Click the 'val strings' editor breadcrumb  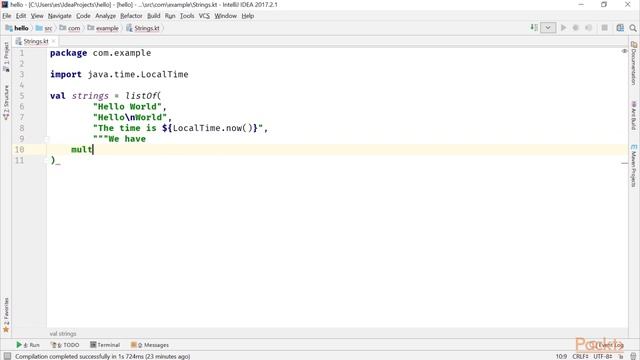(63, 334)
